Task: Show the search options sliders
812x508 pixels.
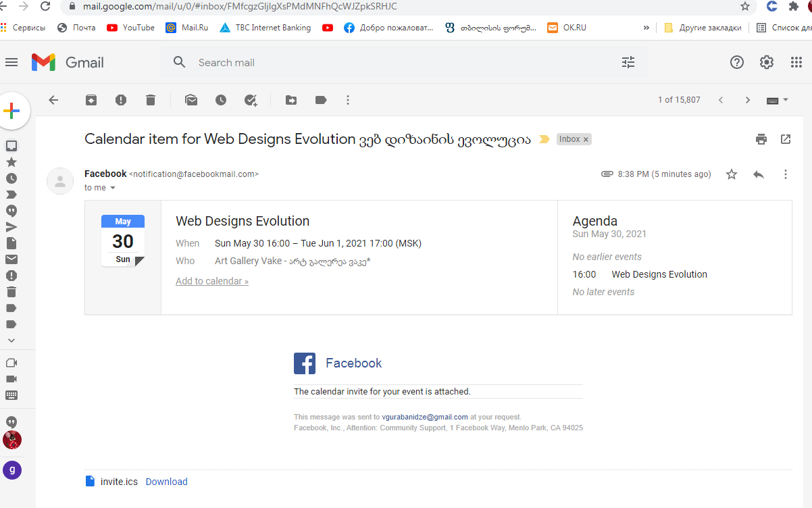Action: point(628,62)
